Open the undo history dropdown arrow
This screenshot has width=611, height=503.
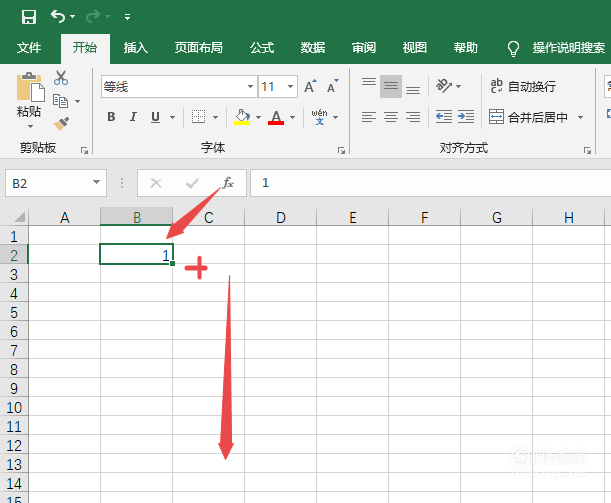tap(72, 17)
